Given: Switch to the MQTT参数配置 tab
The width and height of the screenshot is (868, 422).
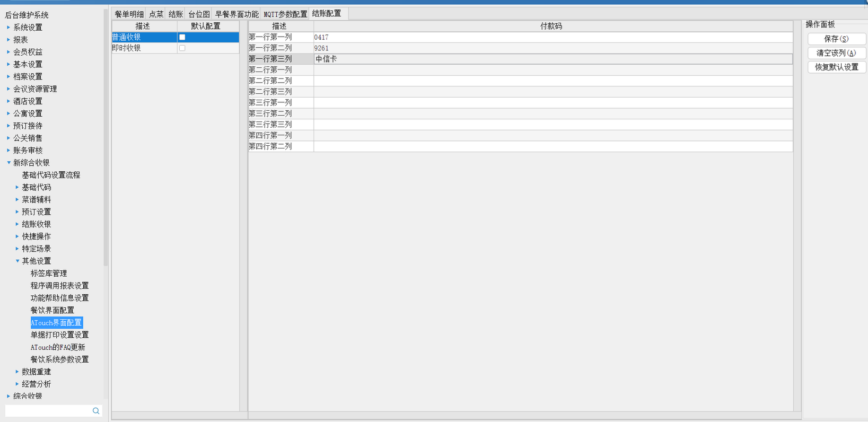Looking at the screenshot, I should tap(285, 14).
